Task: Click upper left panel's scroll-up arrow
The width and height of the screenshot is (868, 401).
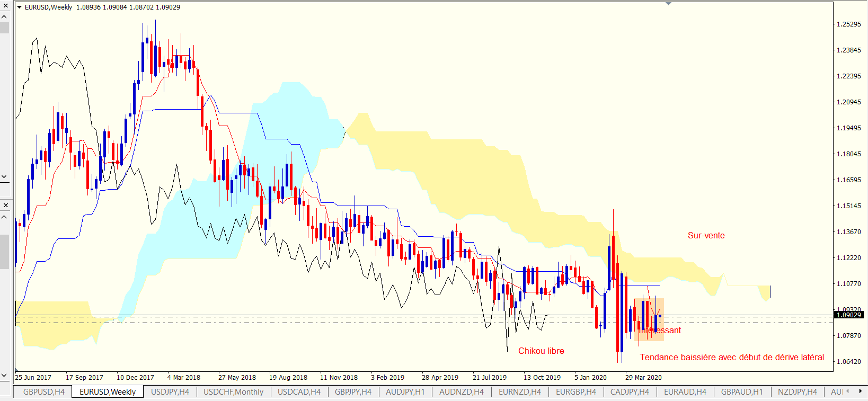Action: pyautogui.click(x=5, y=17)
